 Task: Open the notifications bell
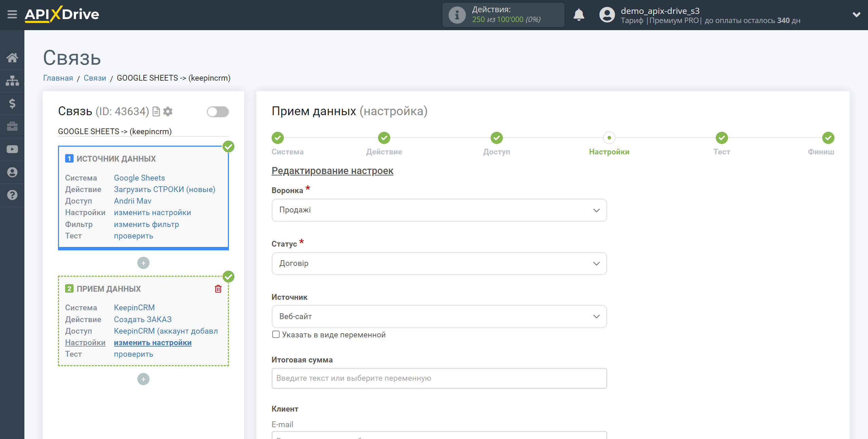pyautogui.click(x=579, y=15)
